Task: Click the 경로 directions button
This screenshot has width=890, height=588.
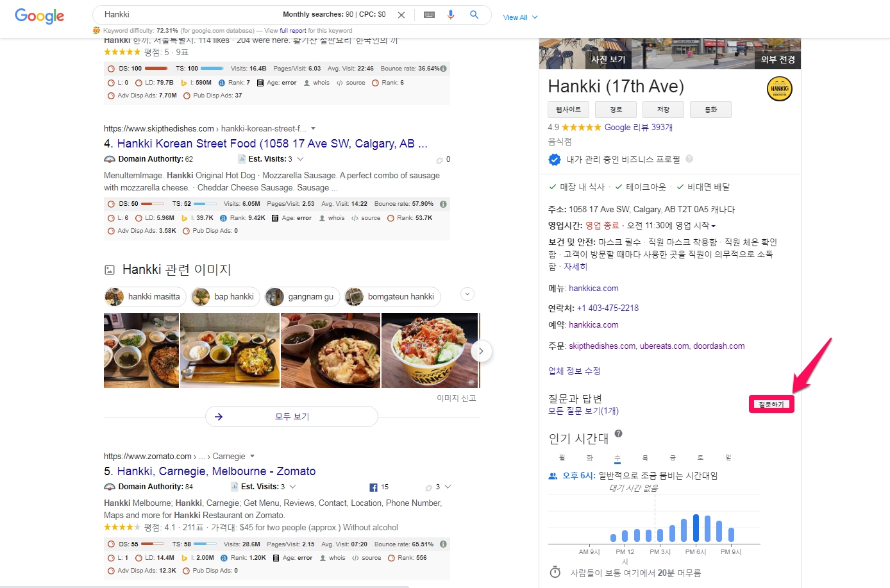Action: tap(616, 110)
